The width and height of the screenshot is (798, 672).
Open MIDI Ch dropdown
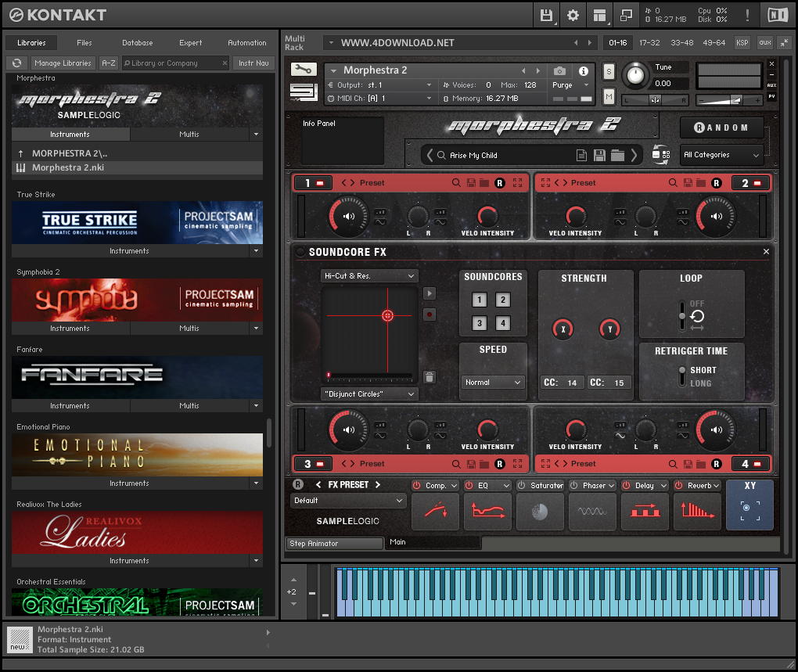tap(380, 99)
